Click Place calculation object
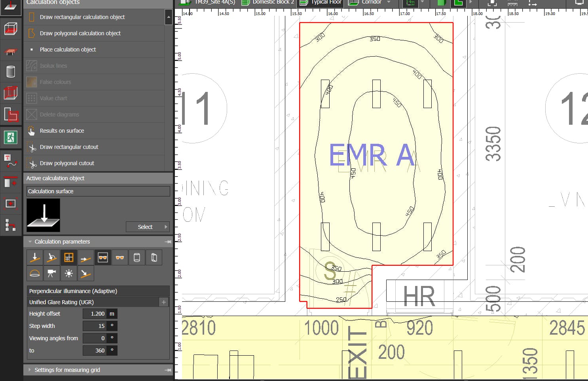The image size is (588, 381). 94,50
